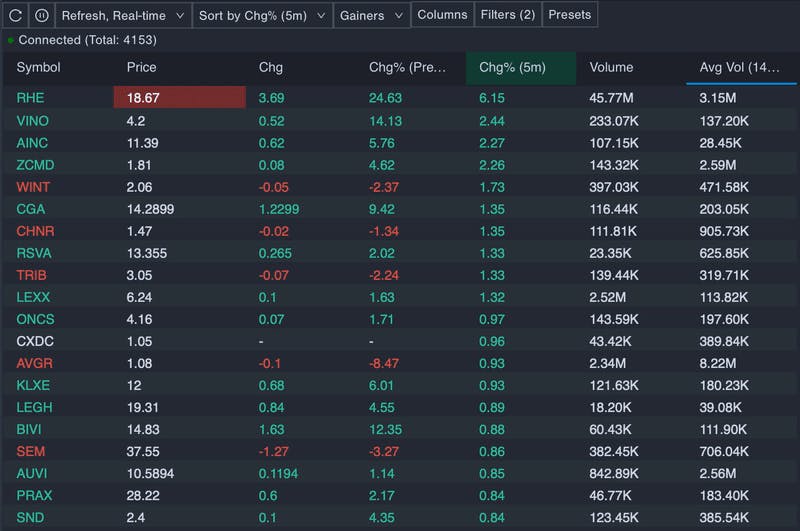Click the red highlighted RHE price cell
800x531 pixels.
point(180,98)
